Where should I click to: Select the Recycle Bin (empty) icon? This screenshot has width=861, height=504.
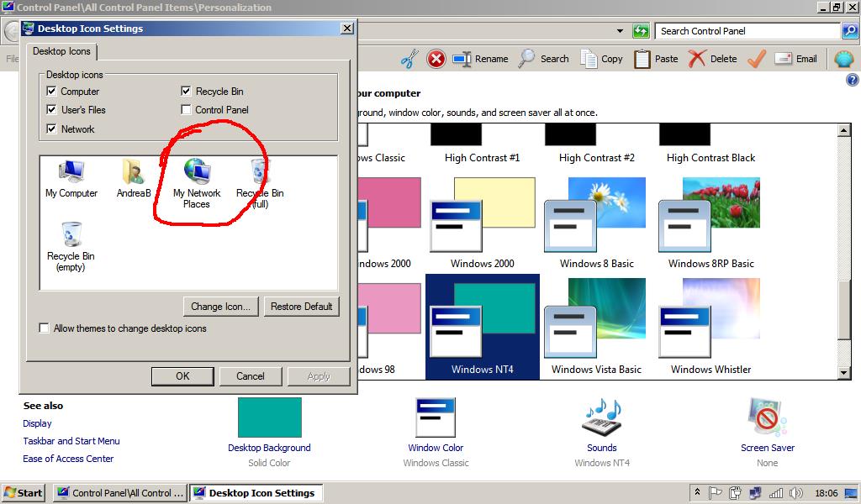71,247
